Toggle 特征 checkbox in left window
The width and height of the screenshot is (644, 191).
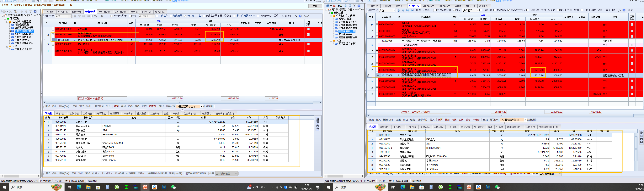(130, 16)
